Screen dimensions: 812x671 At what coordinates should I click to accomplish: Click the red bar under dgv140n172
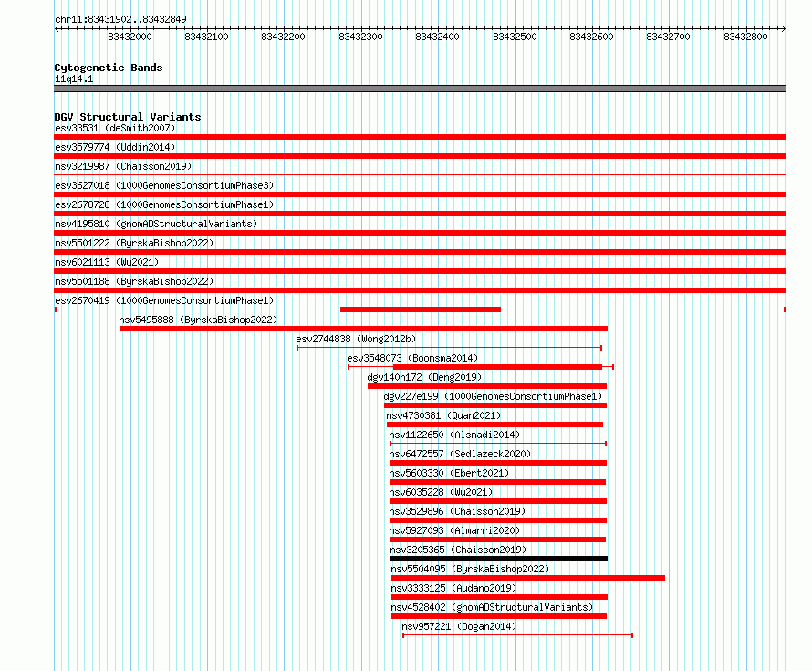click(487, 386)
